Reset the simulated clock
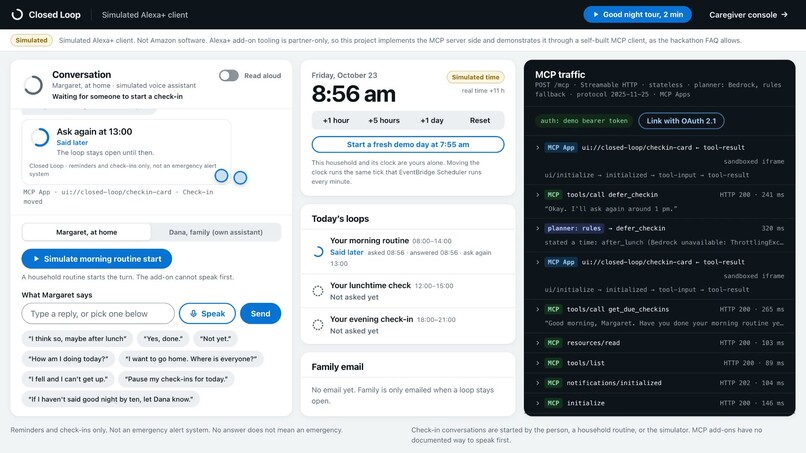Image resolution: width=806 pixels, height=453 pixels. tap(480, 120)
